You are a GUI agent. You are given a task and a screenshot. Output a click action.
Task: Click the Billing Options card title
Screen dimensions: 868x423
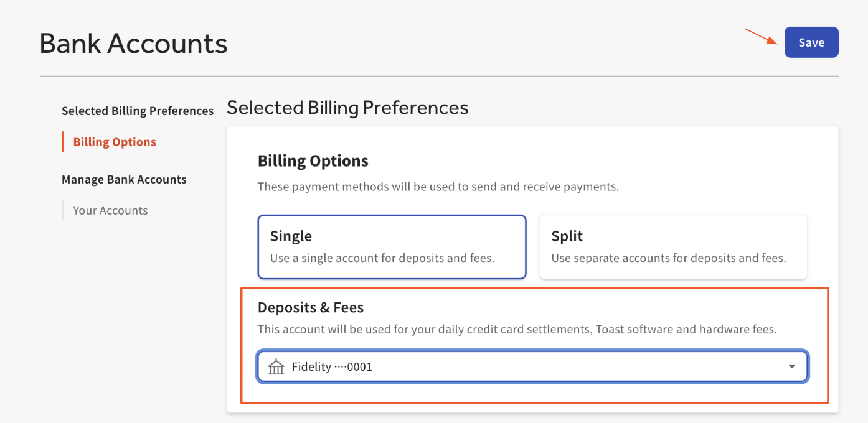click(x=313, y=160)
